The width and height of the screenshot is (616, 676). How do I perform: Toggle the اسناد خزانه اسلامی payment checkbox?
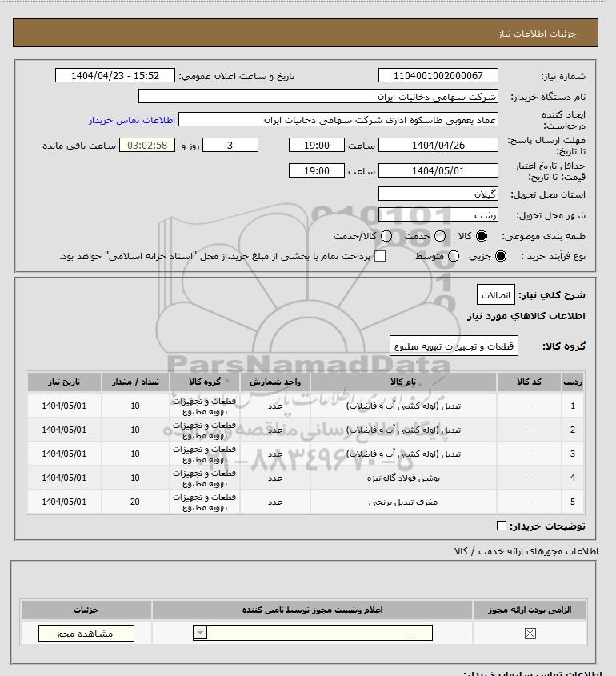pyautogui.click(x=380, y=256)
